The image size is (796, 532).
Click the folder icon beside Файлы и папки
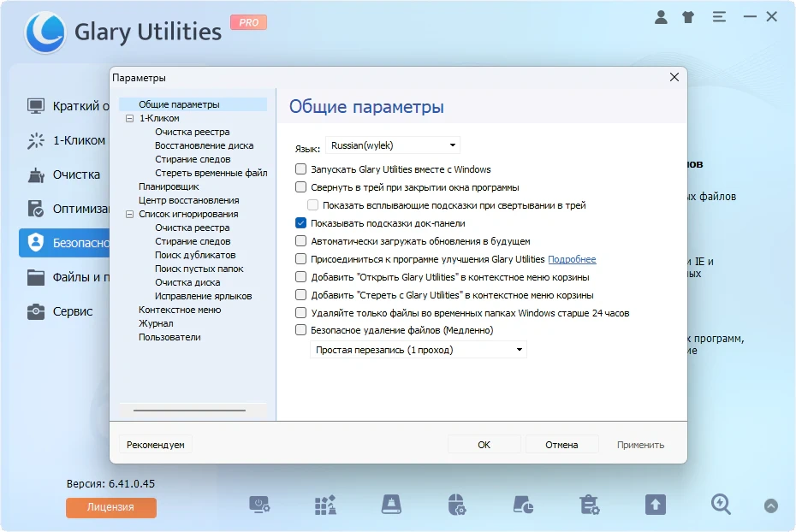click(36, 277)
